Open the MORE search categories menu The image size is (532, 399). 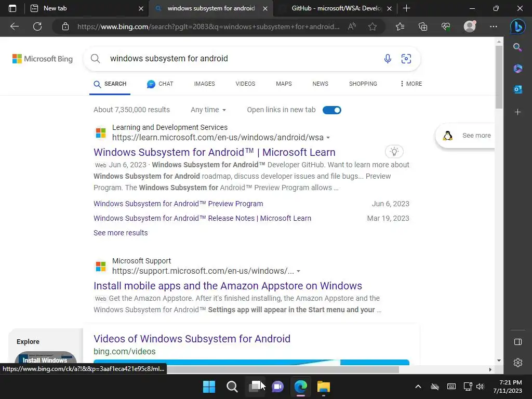[x=411, y=84]
